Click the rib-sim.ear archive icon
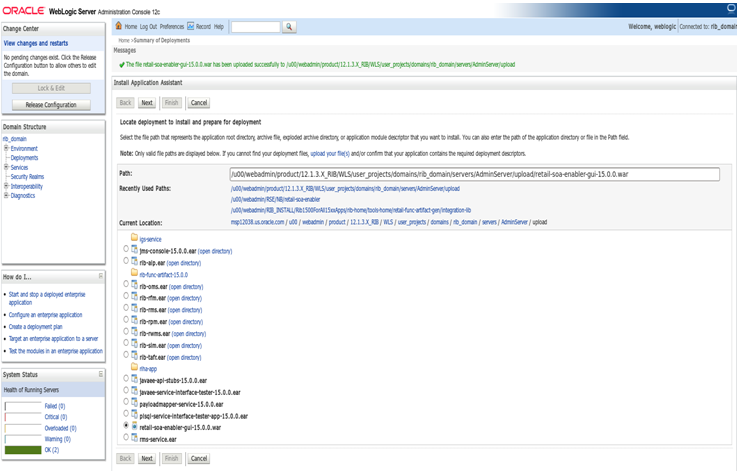The image size is (737, 472). (134, 344)
